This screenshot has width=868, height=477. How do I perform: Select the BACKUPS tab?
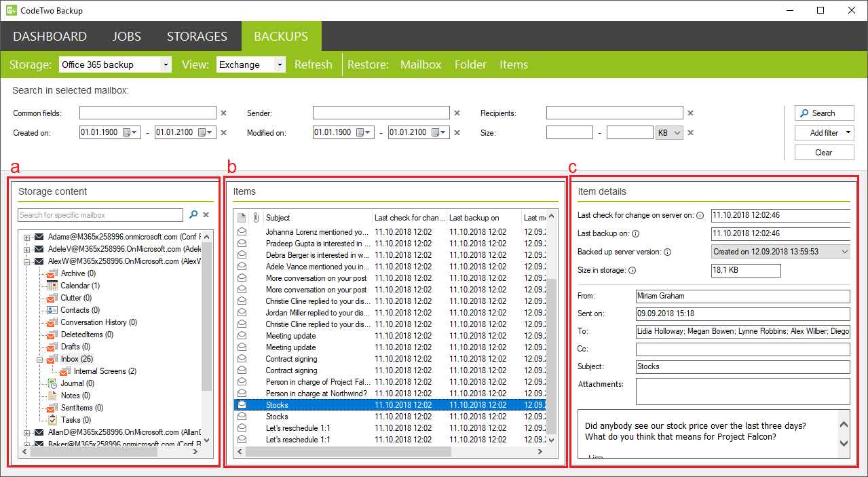(x=281, y=37)
